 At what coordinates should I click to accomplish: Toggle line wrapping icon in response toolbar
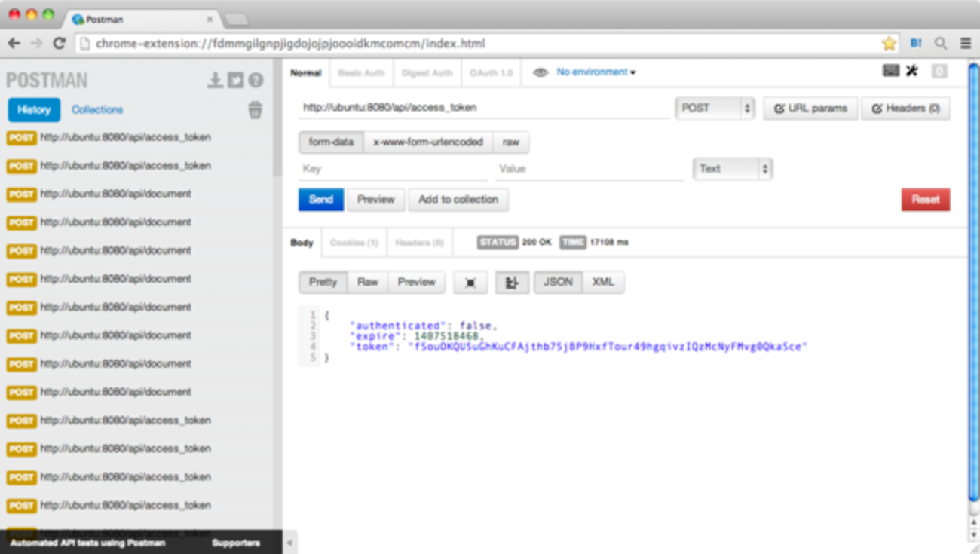coord(512,283)
